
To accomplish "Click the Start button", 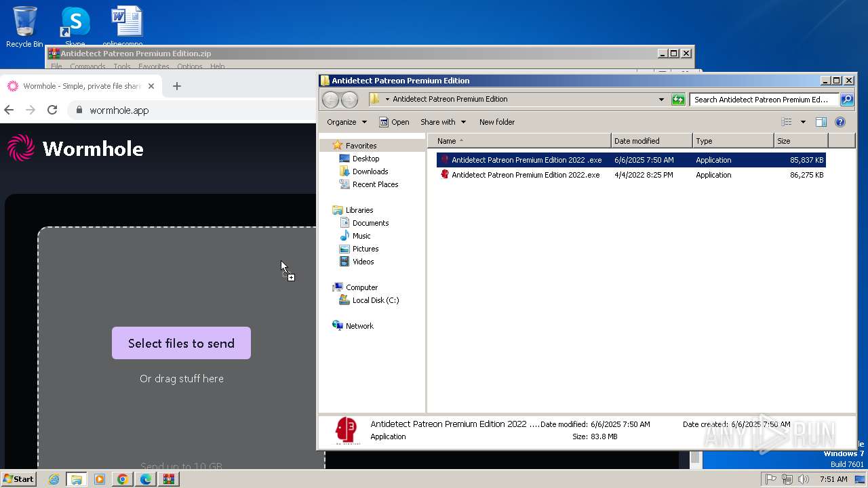I will point(19,479).
